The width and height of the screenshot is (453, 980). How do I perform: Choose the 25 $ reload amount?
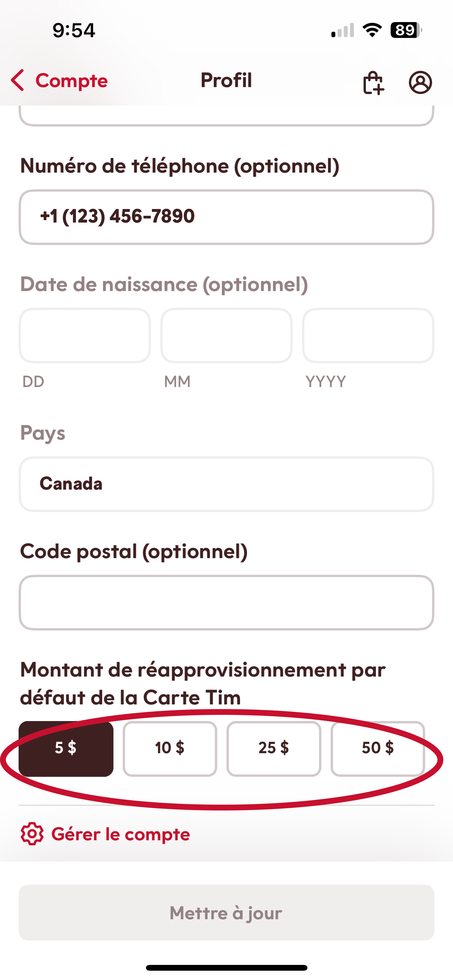coord(274,748)
